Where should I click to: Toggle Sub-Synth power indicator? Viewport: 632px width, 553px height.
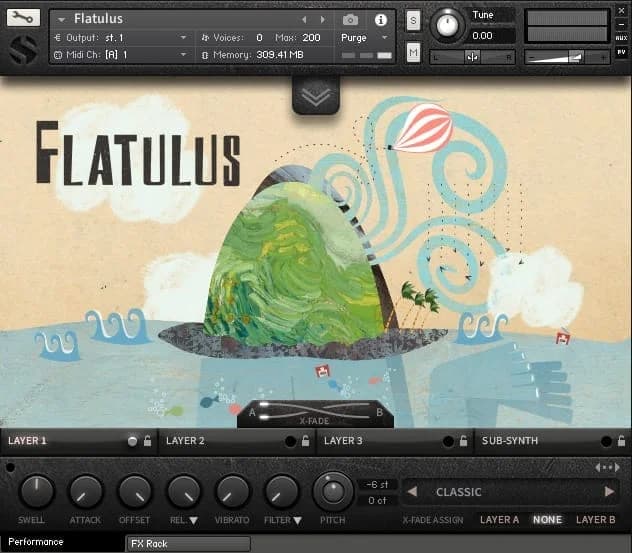(x=606, y=441)
